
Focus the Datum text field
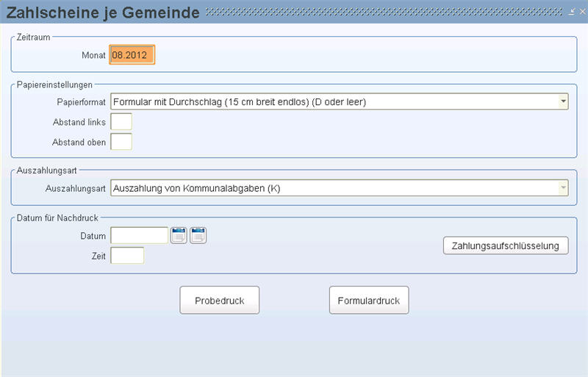(139, 236)
